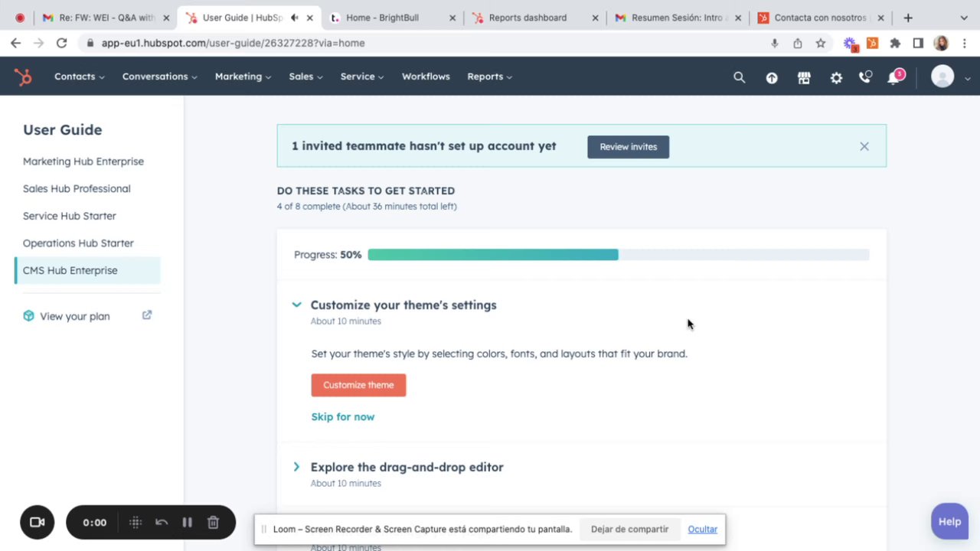Screen dimensions: 980x551
Task: Open Settings gear in HubSpot navbar
Action: tap(836, 77)
